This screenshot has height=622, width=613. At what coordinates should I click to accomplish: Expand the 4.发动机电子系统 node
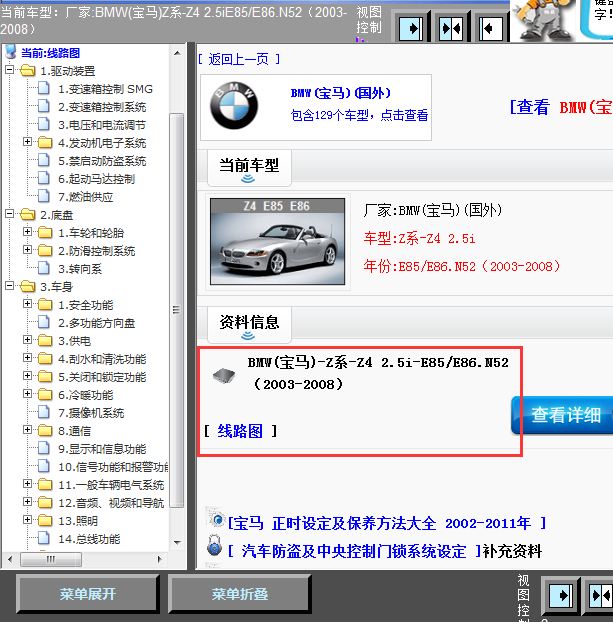tap(27, 142)
